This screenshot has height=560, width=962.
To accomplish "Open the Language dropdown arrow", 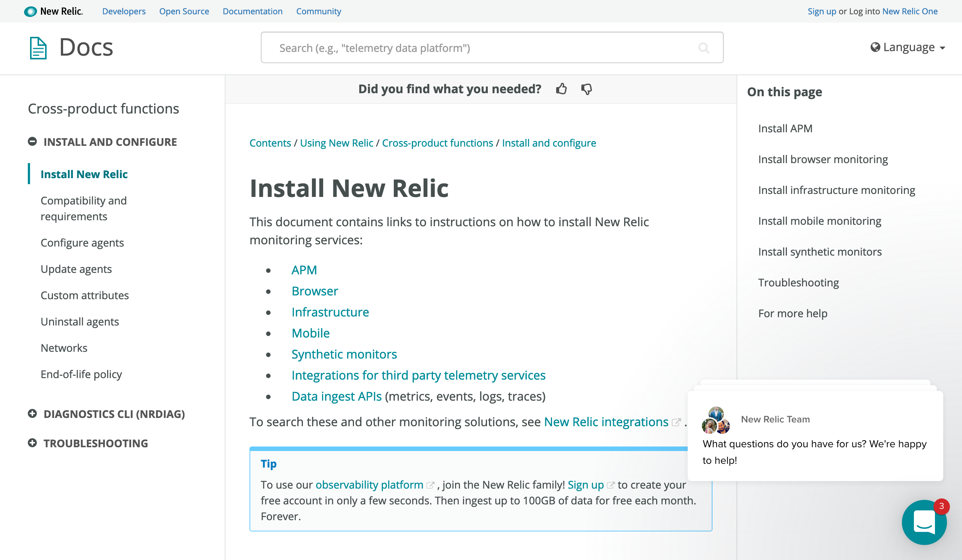I will coord(942,48).
